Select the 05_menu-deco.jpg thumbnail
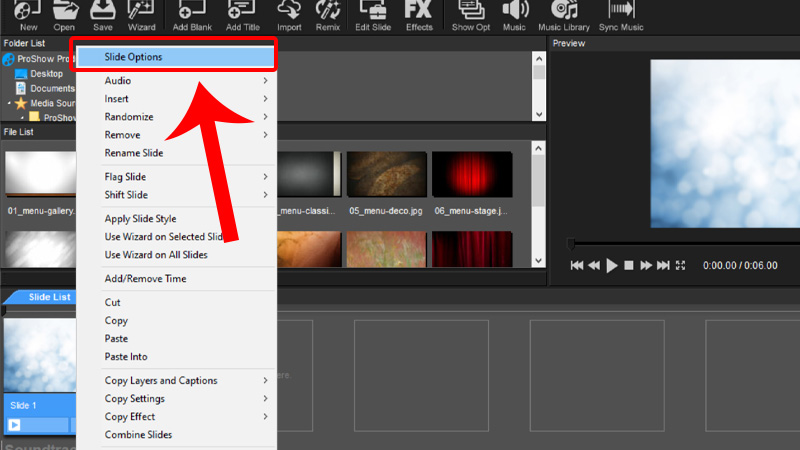 pyautogui.click(x=386, y=174)
